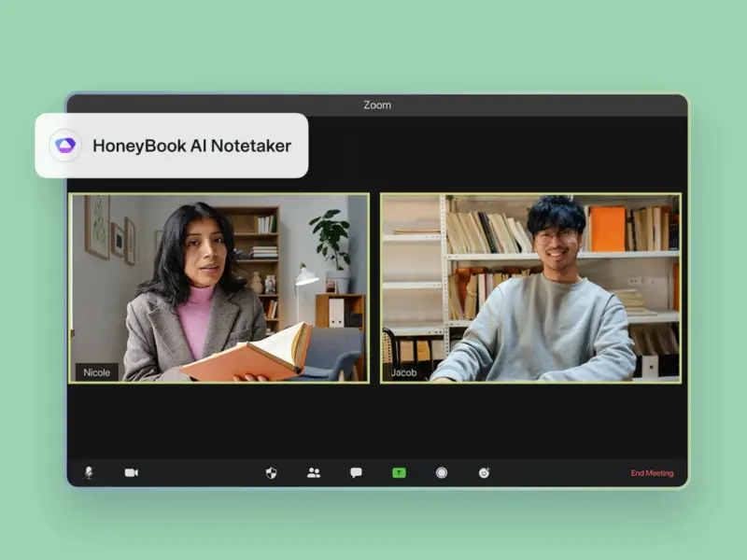
Task: Mute the microphone in the meeting toolbar
Action: coord(89,472)
